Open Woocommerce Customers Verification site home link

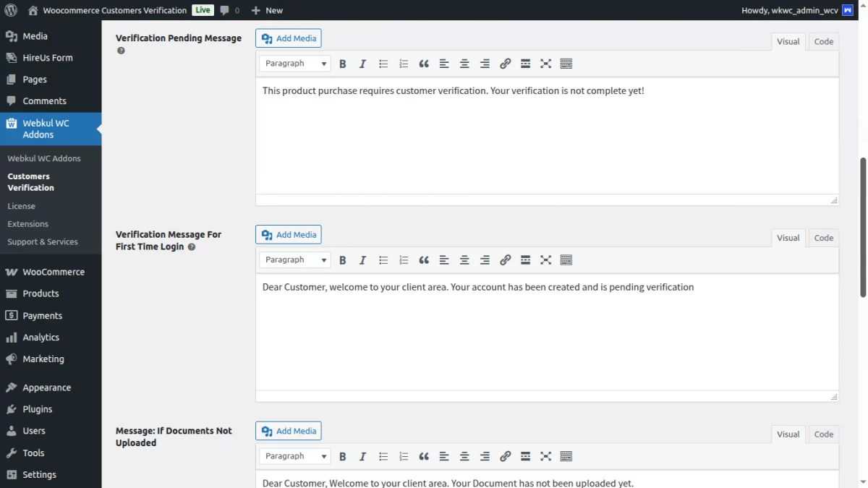107,10
